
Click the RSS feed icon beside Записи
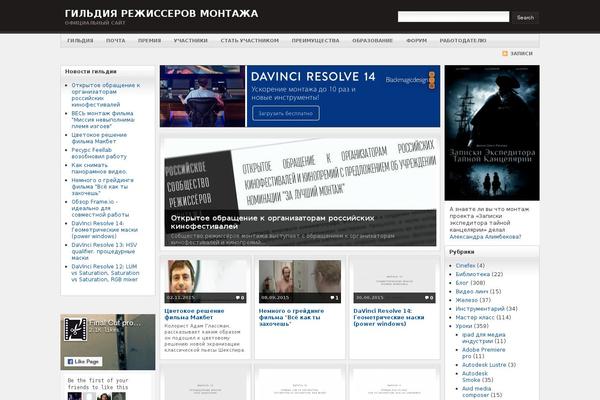pyautogui.click(x=505, y=53)
